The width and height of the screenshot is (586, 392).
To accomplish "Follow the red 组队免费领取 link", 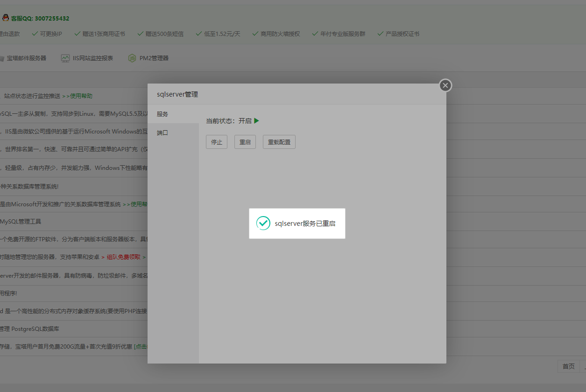I will tap(124, 257).
